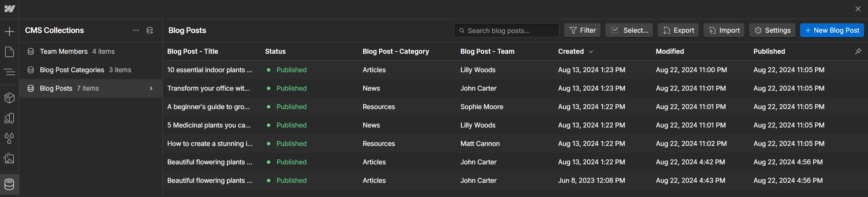Open the CMS database icon in sidebar

[10, 184]
